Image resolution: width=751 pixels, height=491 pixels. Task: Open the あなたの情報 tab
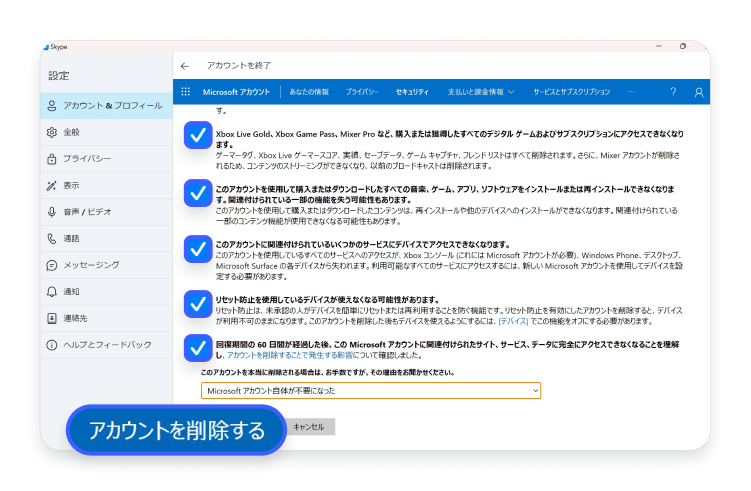(x=309, y=91)
